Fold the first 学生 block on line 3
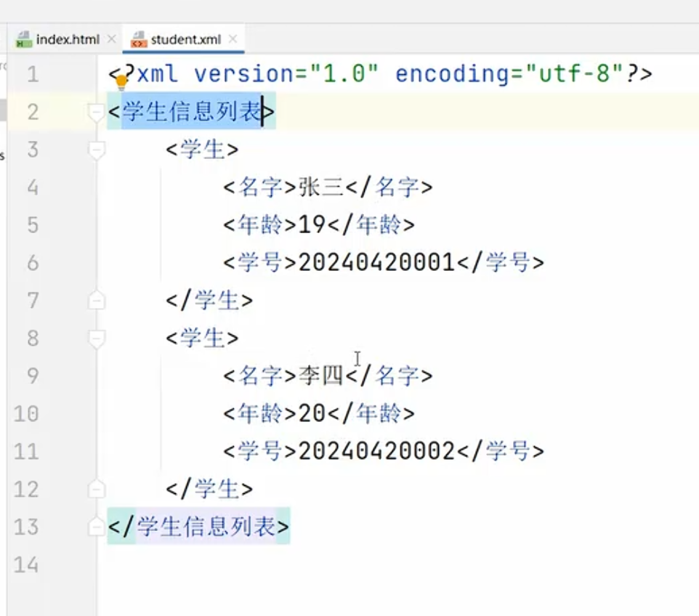This screenshot has height=616, width=699. tap(96, 150)
